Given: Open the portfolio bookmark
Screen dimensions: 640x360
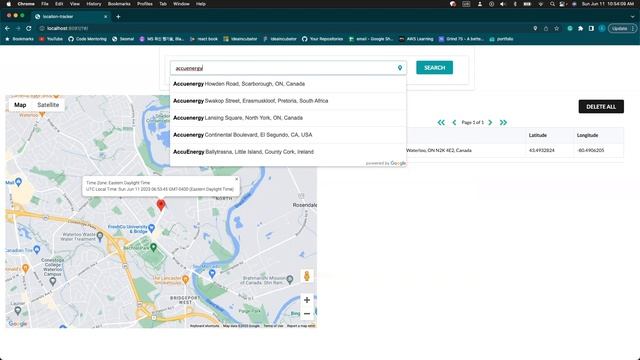Looking at the screenshot, I should (x=501, y=39).
